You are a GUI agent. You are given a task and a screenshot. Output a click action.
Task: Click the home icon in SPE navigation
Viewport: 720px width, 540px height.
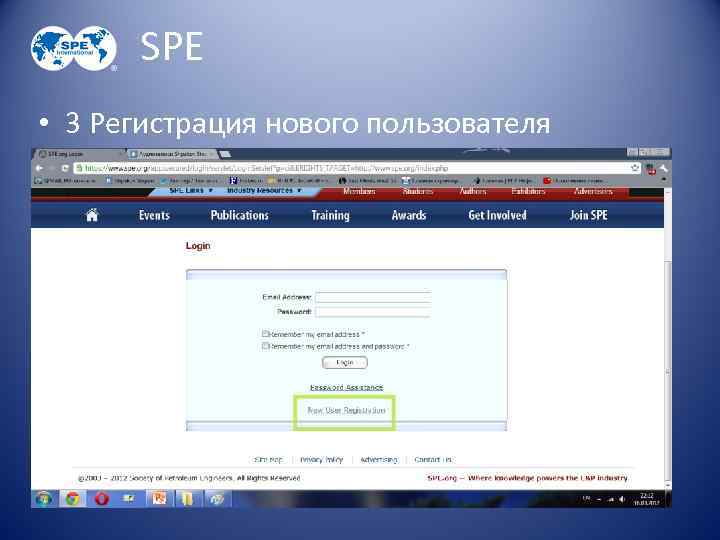[92, 215]
